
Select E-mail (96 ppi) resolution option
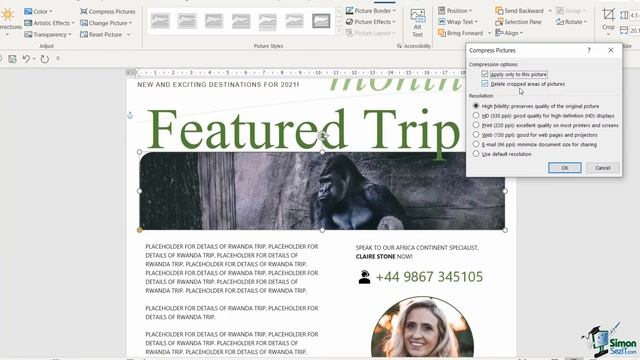[476, 144]
